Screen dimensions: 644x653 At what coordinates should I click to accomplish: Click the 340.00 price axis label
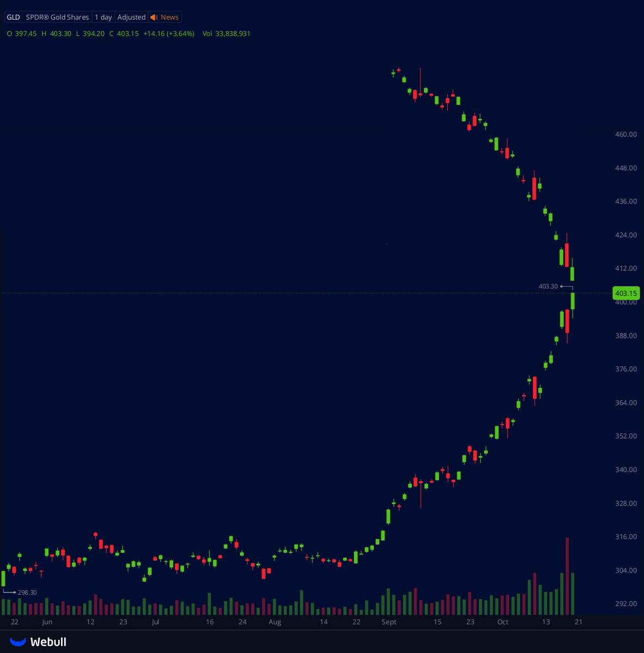(x=626, y=470)
